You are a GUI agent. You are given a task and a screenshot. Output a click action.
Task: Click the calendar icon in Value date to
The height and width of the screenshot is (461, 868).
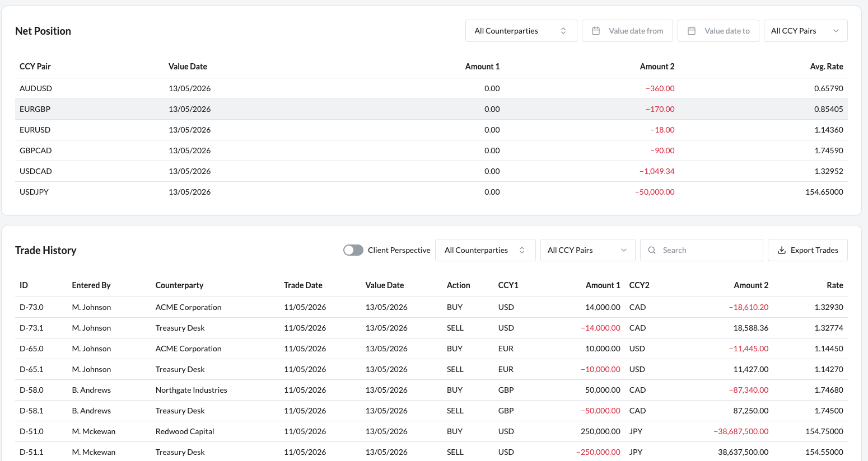pyautogui.click(x=692, y=31)
